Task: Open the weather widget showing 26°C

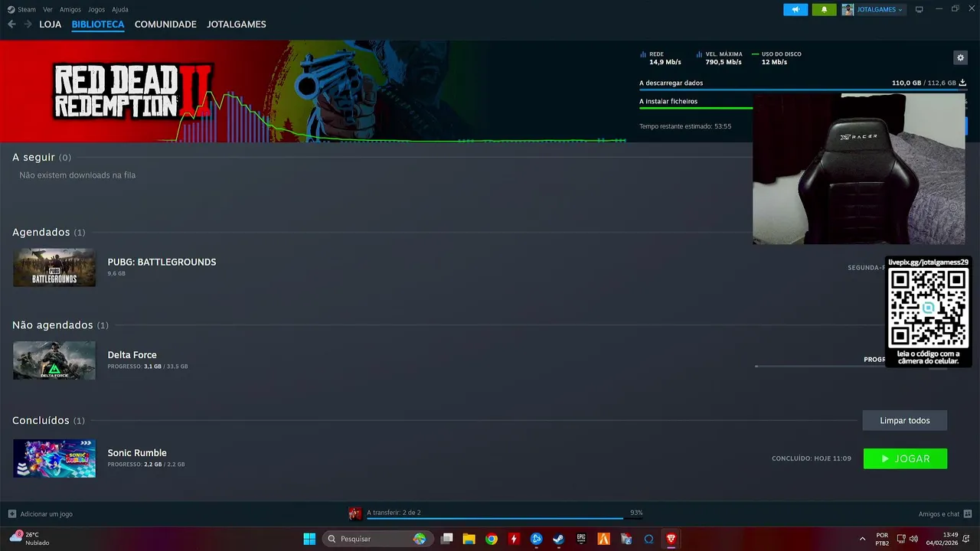Action: coord(29,539)
